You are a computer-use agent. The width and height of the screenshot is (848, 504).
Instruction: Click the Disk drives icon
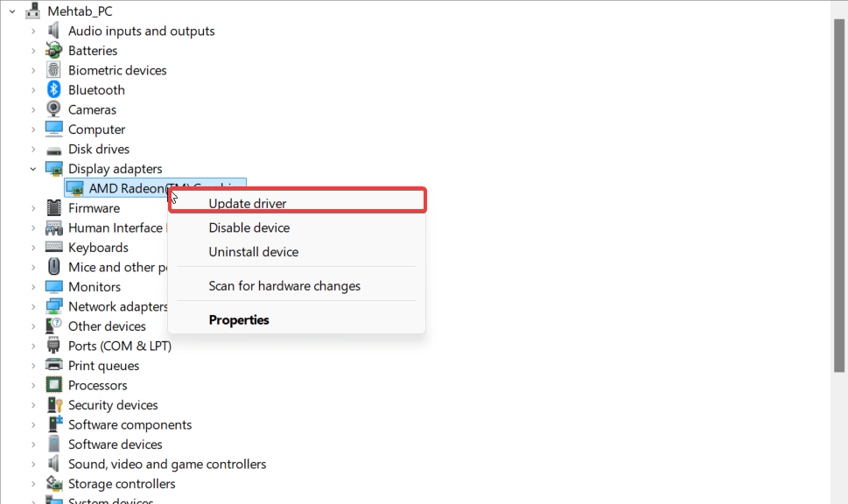(x=53, y=150)
